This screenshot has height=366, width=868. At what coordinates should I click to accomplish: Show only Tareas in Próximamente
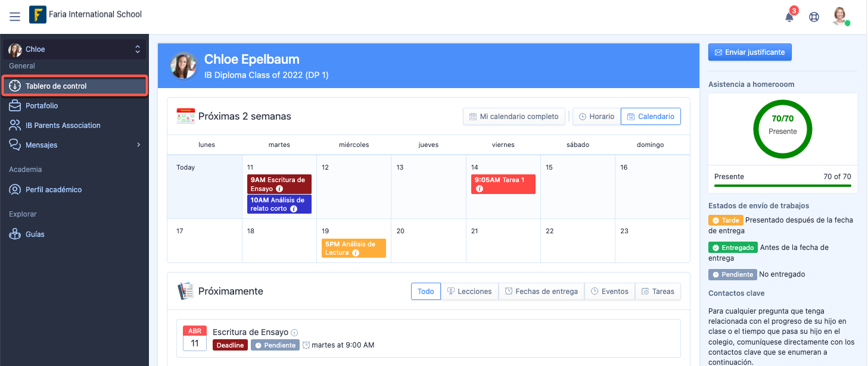coord(658,292)
